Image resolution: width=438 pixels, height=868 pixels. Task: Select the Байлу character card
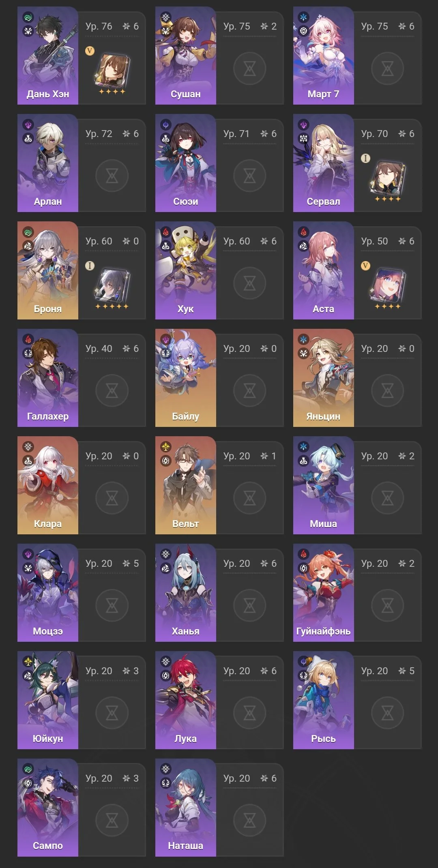[x=219, y=378]
